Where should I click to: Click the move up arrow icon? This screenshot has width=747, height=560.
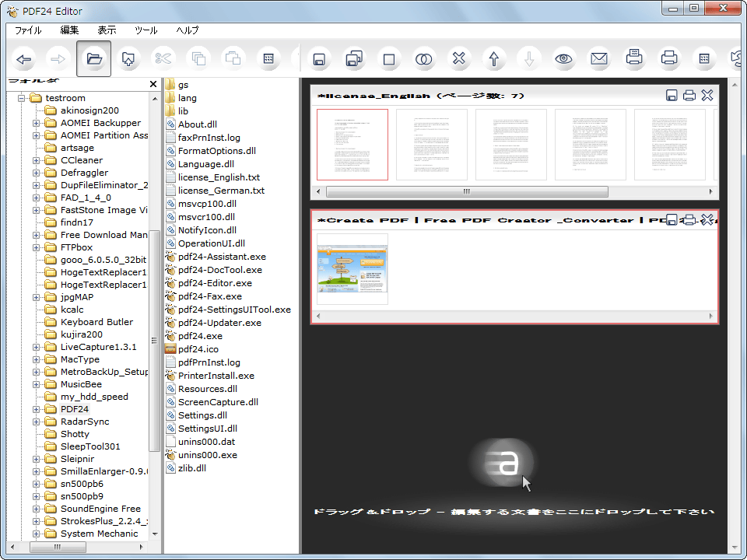click(494, 59)
